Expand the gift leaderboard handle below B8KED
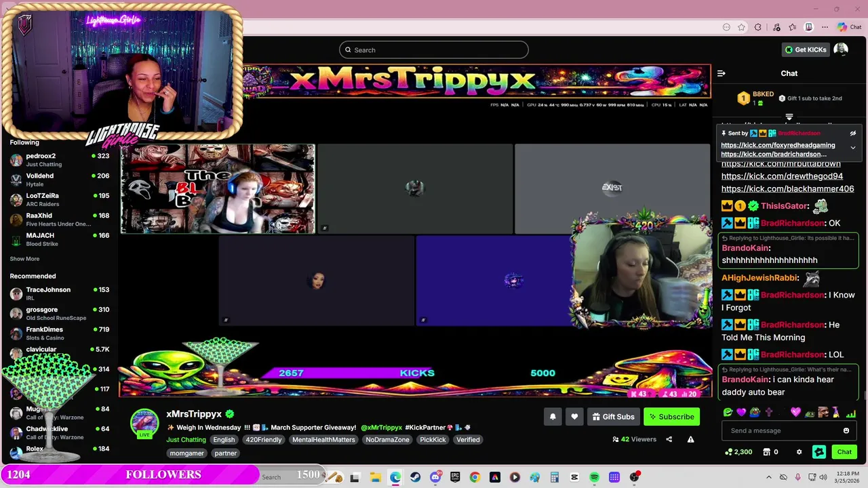The image size is (868, 488). tap(789, 117)
